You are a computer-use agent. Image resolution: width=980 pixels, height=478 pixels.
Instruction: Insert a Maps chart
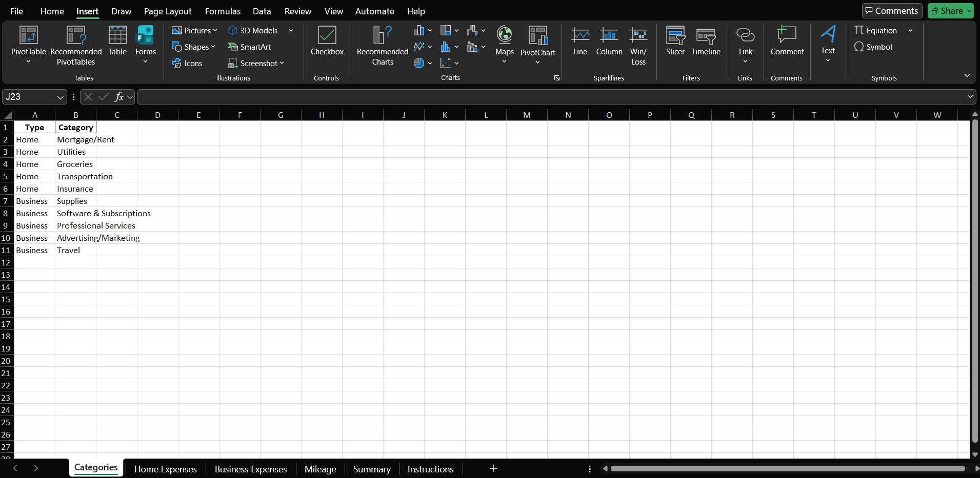coord(504,45)
